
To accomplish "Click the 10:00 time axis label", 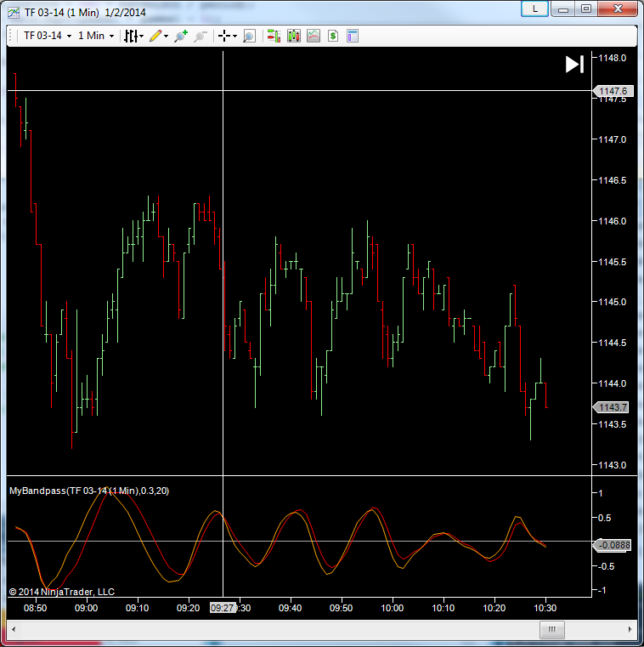I will click(x=392, y=608).
